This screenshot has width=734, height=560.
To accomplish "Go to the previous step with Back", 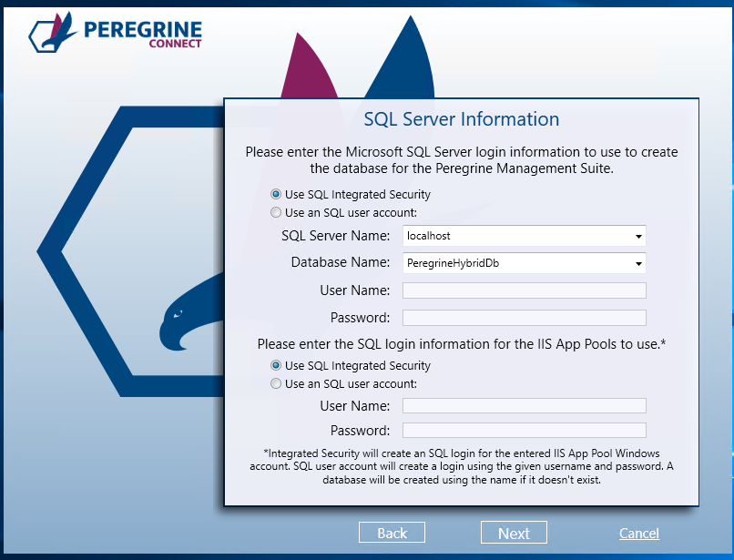I will tap(392, 533).
